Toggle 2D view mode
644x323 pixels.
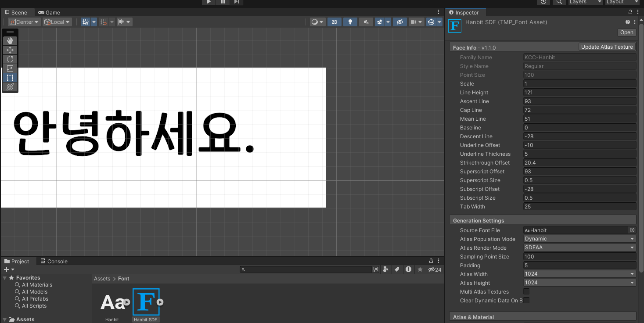pyautogui.click(x=335, y=22)
